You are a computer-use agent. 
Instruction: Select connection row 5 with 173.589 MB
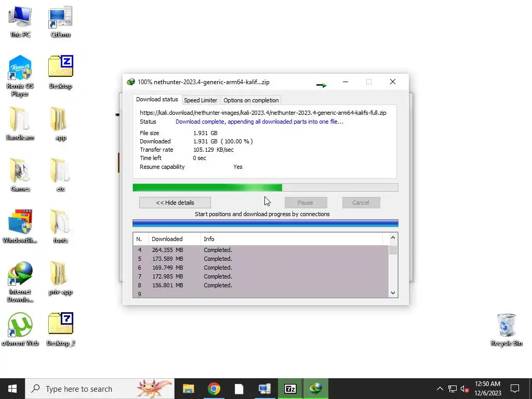click(x=261, y=259)
